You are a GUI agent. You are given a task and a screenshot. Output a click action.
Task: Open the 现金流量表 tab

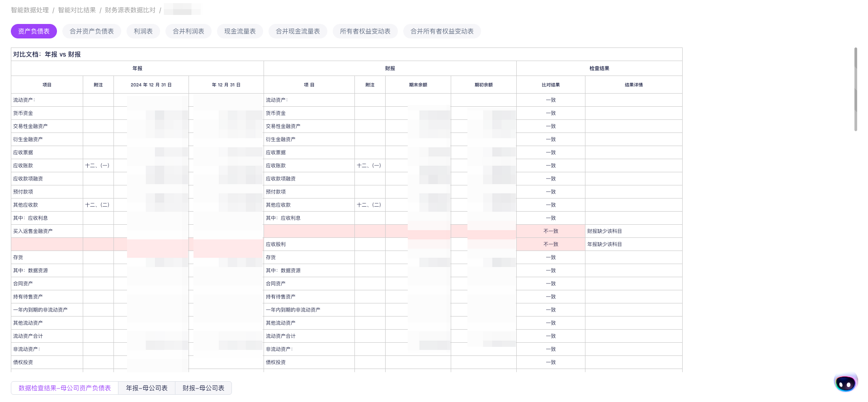(240, 31)
